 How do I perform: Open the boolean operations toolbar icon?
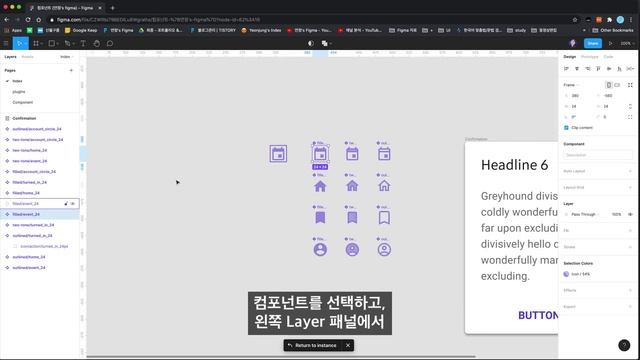(x=325, y=43)
